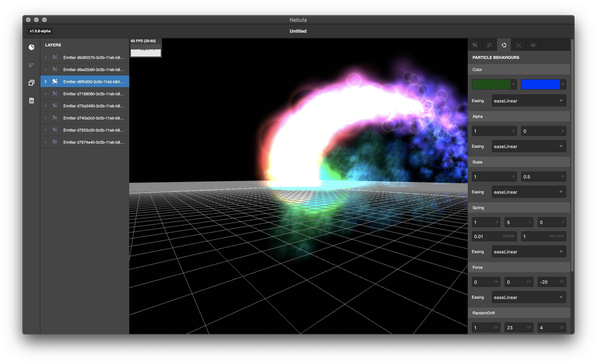Open the blue Color B swatch
The image size is (597, 364).
[x=540, y=84]
